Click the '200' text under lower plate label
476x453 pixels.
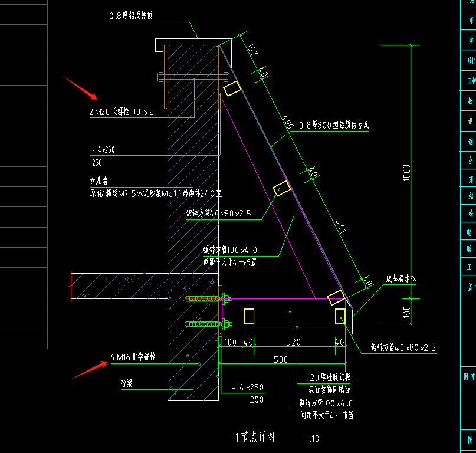click(257, 399)
